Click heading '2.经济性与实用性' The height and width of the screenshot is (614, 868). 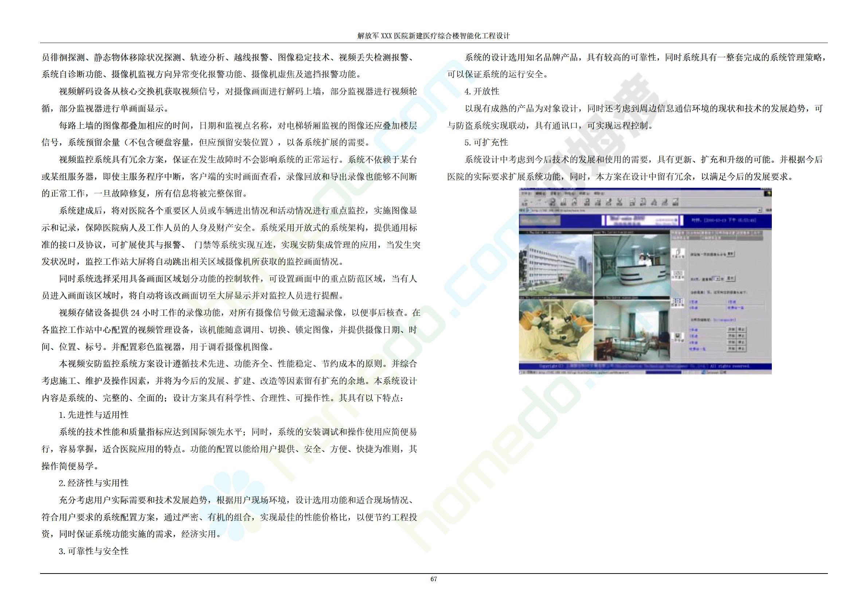pyautogui.click(x=94, y=483)
